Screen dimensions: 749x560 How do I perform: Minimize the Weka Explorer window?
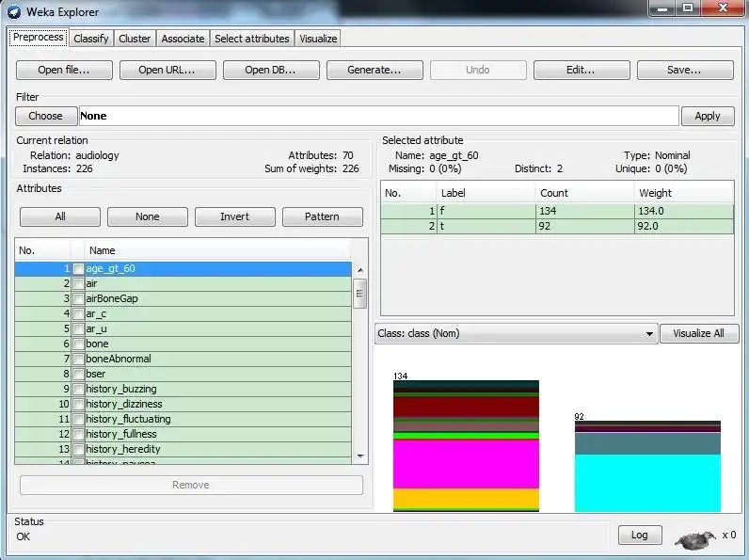662,8
